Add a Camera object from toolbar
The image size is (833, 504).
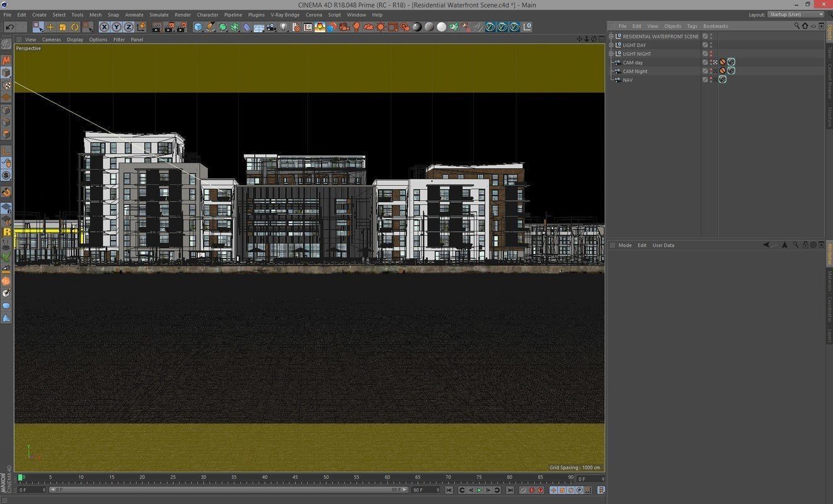271,27
